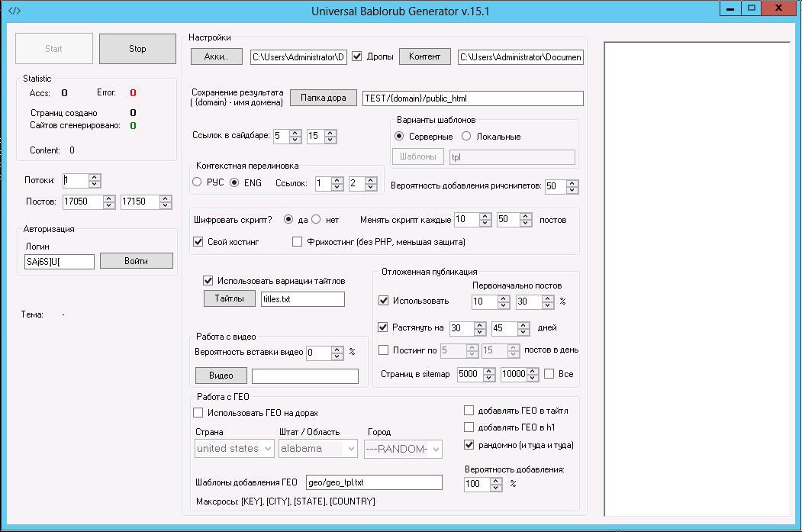Maximize the Universal Bablorub Generator window

pyautogui.click(x=752, y=8)
